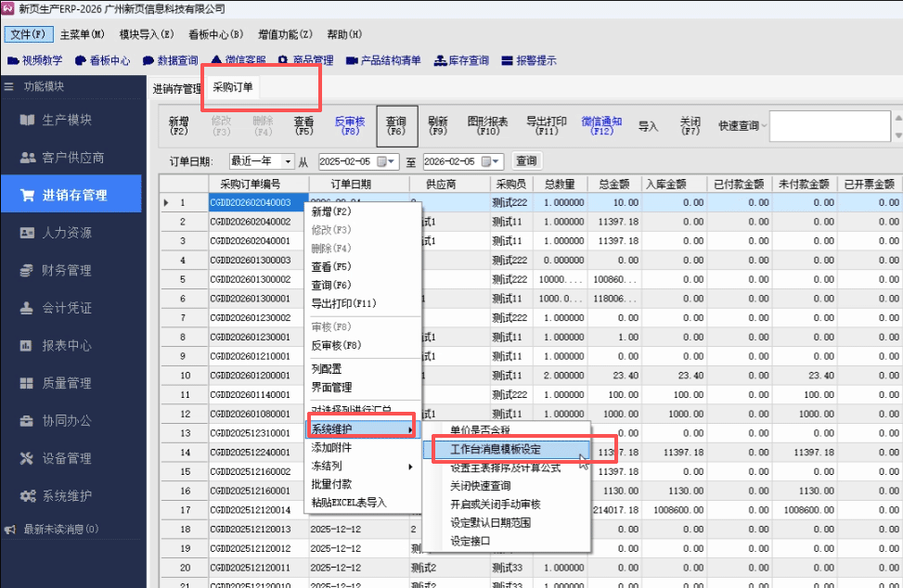
Task: Click the 看板中心 shortcut in the quick bar
Action: click(103, 61)
